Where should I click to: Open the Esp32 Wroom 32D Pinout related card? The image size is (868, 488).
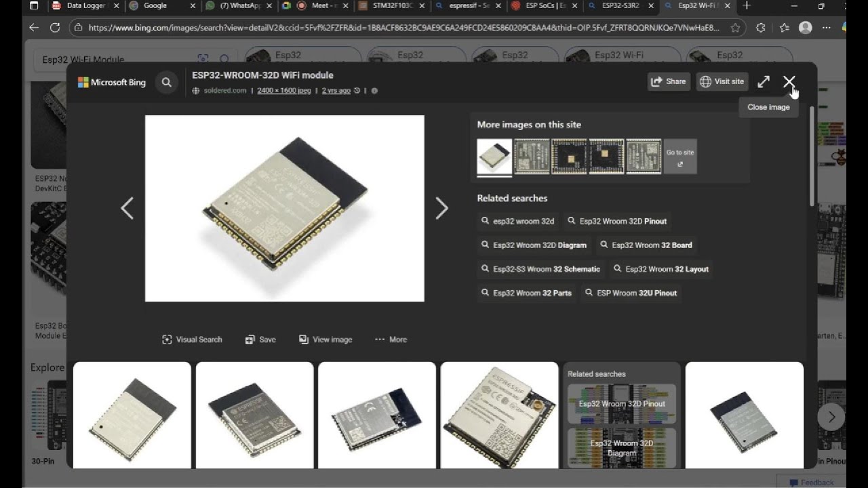tap(622, 404)
